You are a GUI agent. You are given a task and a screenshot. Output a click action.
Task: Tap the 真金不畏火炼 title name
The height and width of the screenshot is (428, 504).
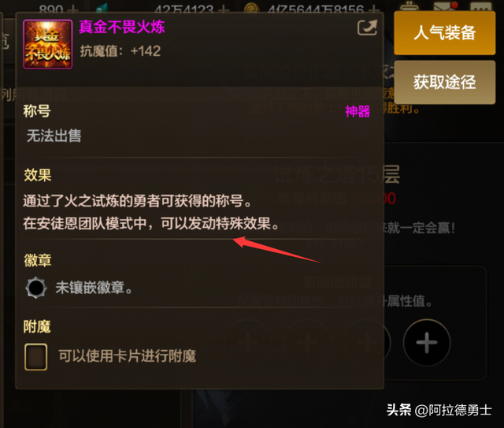click(x=122, y=27)
